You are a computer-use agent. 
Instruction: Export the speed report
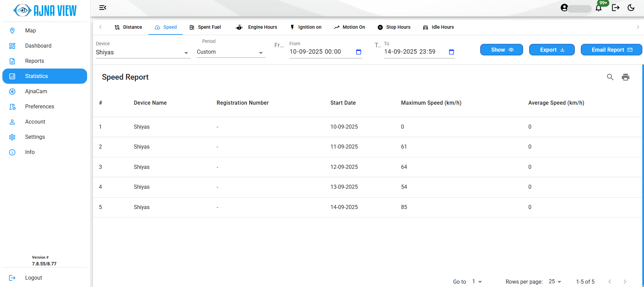point(551,50)
